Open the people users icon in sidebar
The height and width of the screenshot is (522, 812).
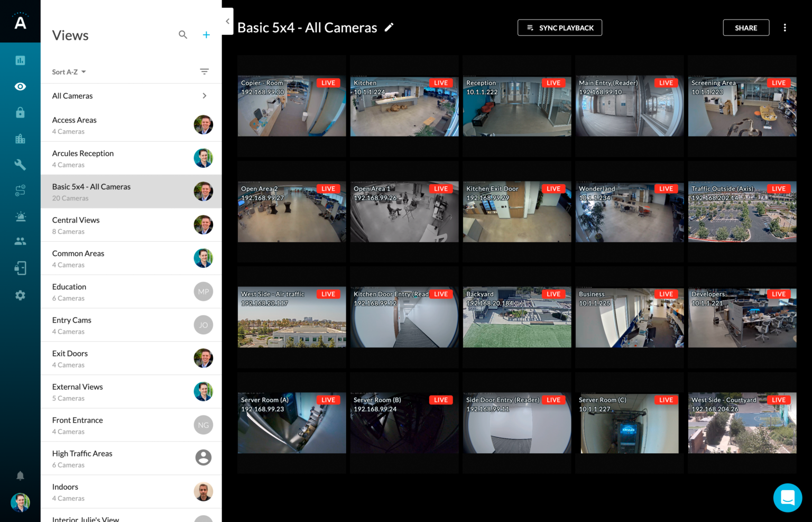pos(20,241)
